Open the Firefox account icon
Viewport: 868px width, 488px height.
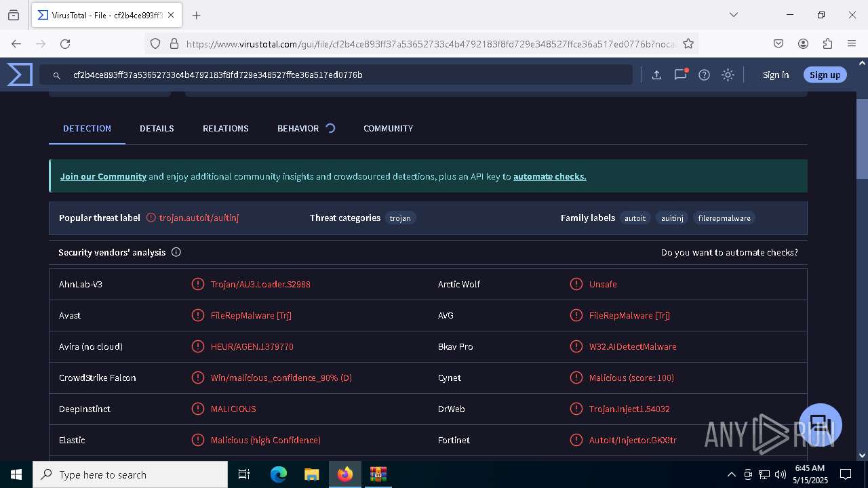[803, 43]
